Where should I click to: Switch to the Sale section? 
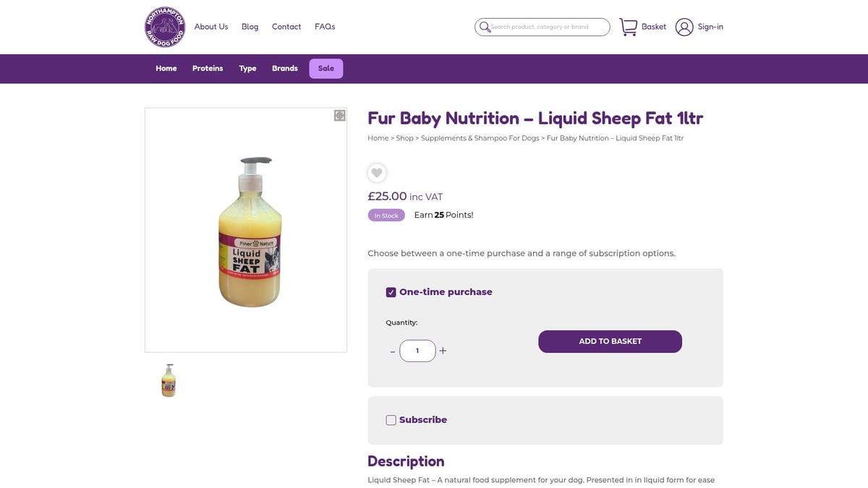(x=325, y=68)
